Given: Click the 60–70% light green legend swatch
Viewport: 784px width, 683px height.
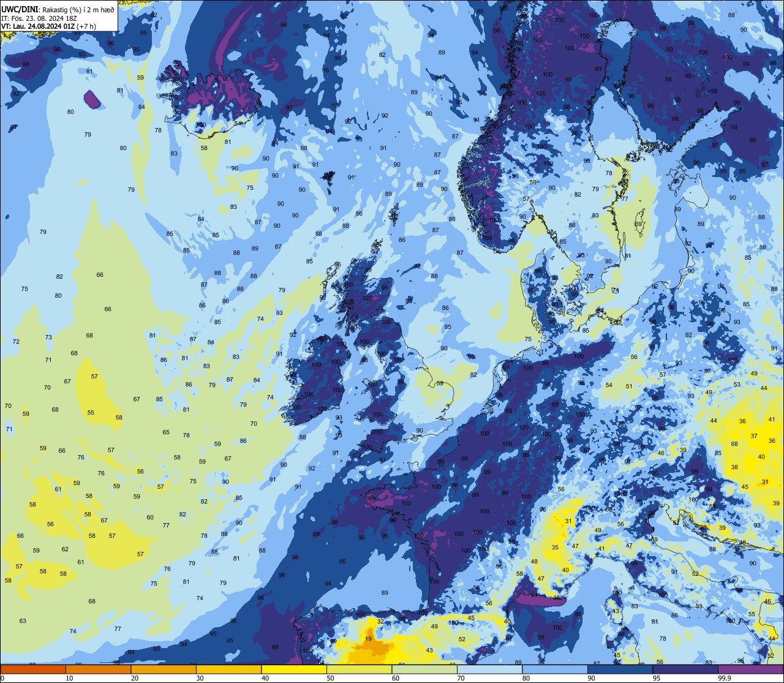Looking at the screenshot, I should [x=424, y=670].
